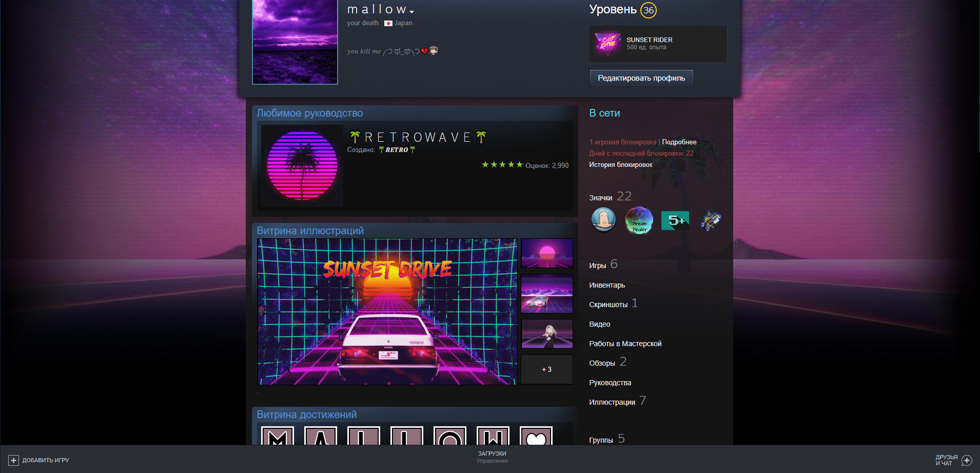Click the ДРУЗЬЯ И ЧАТ label

coord(946,460)
